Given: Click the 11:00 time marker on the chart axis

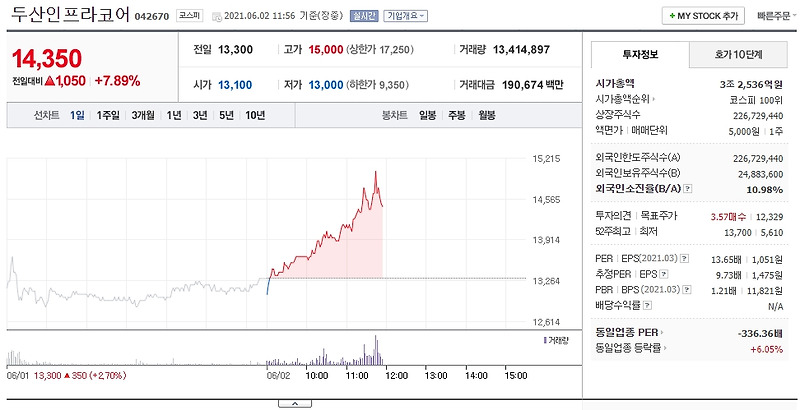Looking at the screenshot, I should (x=356, y=376).
